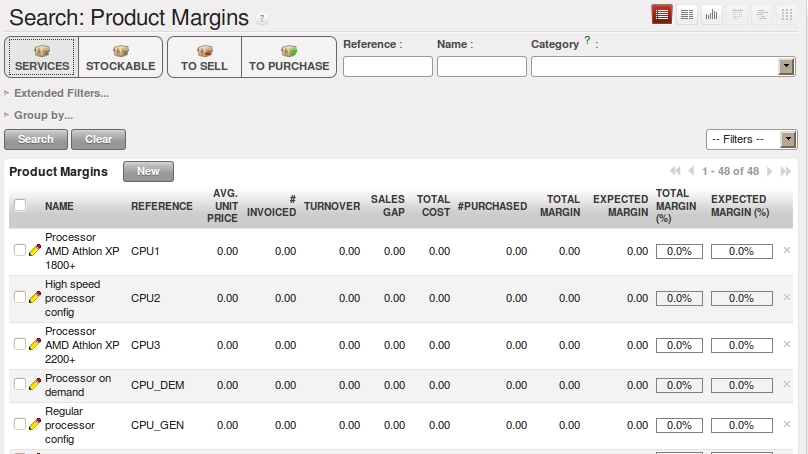The height and width of the screenshot is (454, 808).
Task: Click into the Reference input field
Action: click(387, 66)
